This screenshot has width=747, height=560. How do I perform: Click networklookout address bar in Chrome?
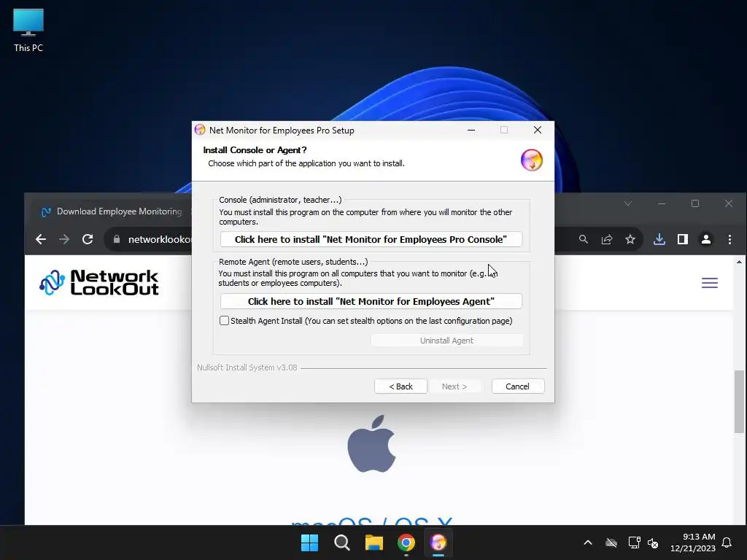pos(160,239)
